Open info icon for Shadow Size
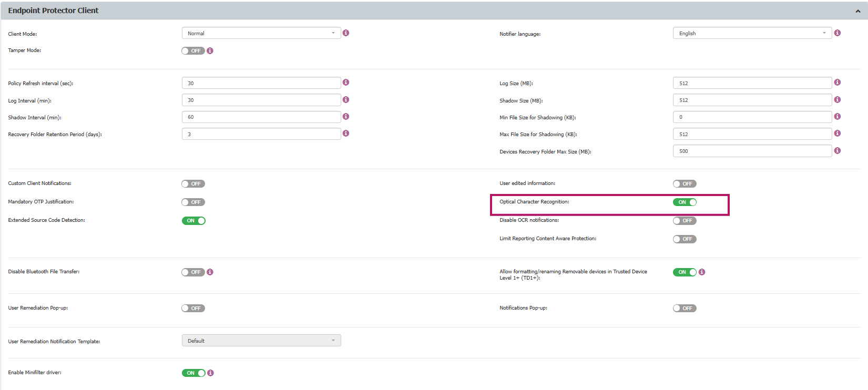The image size is (868, 390). tap(838, 100)
